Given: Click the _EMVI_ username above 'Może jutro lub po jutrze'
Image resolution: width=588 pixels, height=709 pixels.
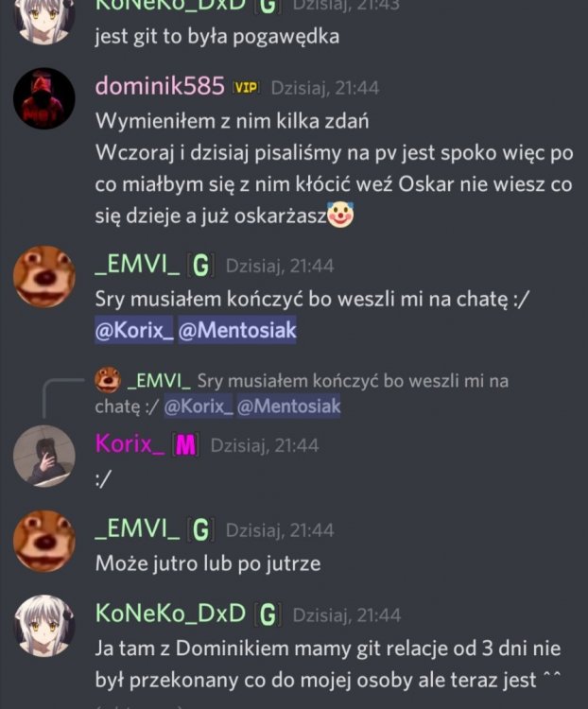Looking at the screenshot, I should 137,528.
